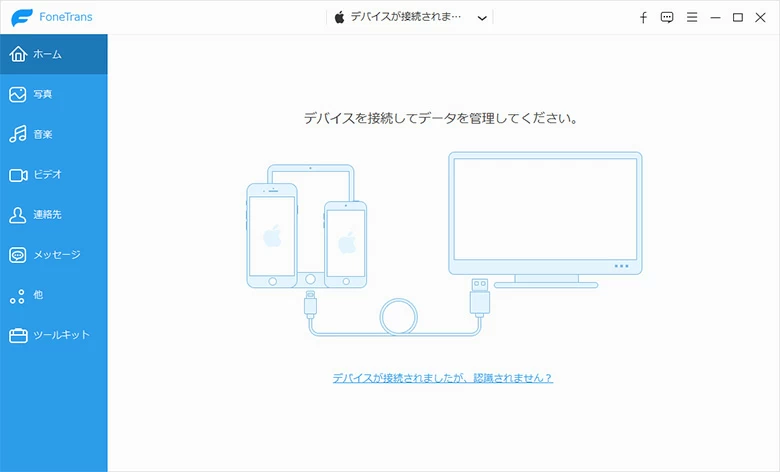Screen dimensions: 780x472
Task: Click the large iPhone illustration
Action: (x=272, y=237)
